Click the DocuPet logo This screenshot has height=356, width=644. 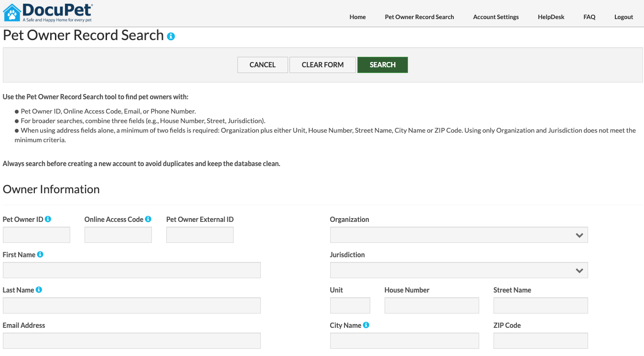pos(48,13)
